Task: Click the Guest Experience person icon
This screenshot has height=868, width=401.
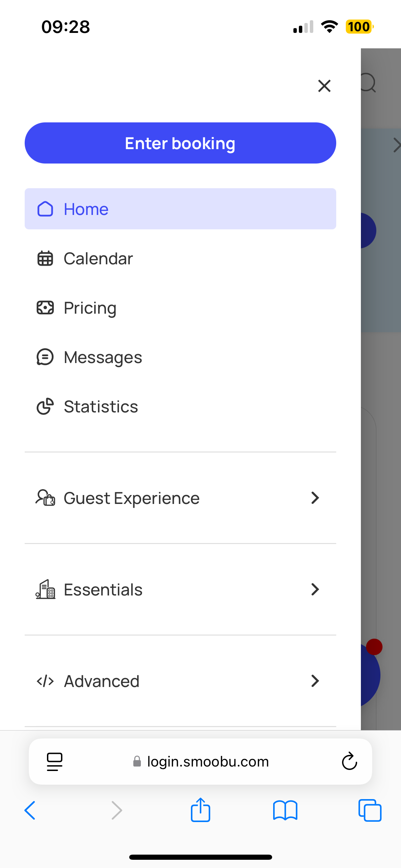Action: [45, 498]
